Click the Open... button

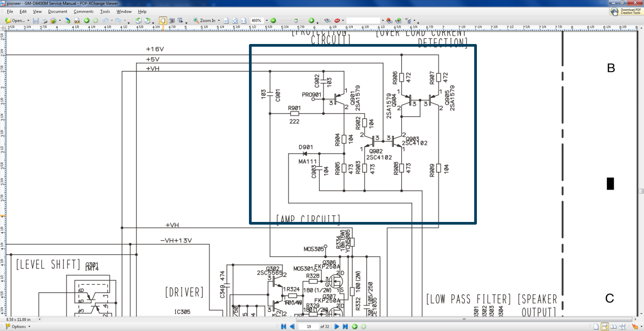(x=15, y=21)
